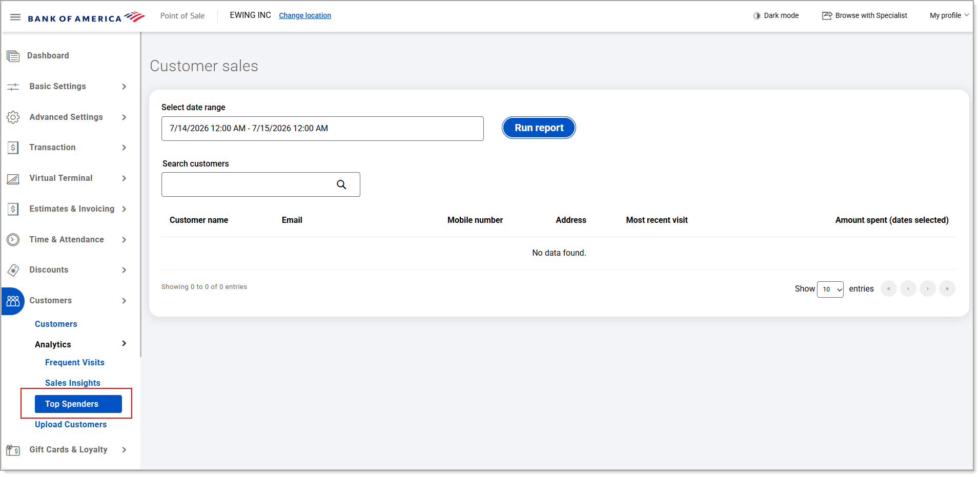Toggle Dark mode

[x=775, y=16]
